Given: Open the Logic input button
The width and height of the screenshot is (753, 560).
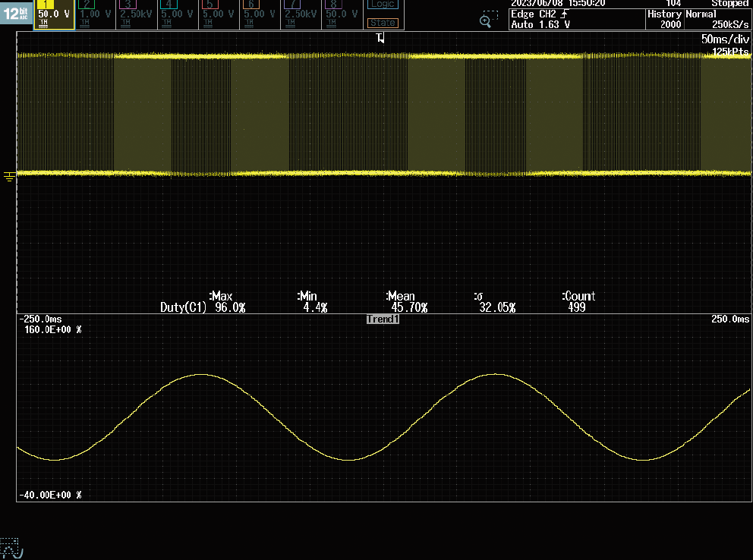Looking at the screenshot, I should (x=383, y=5).
